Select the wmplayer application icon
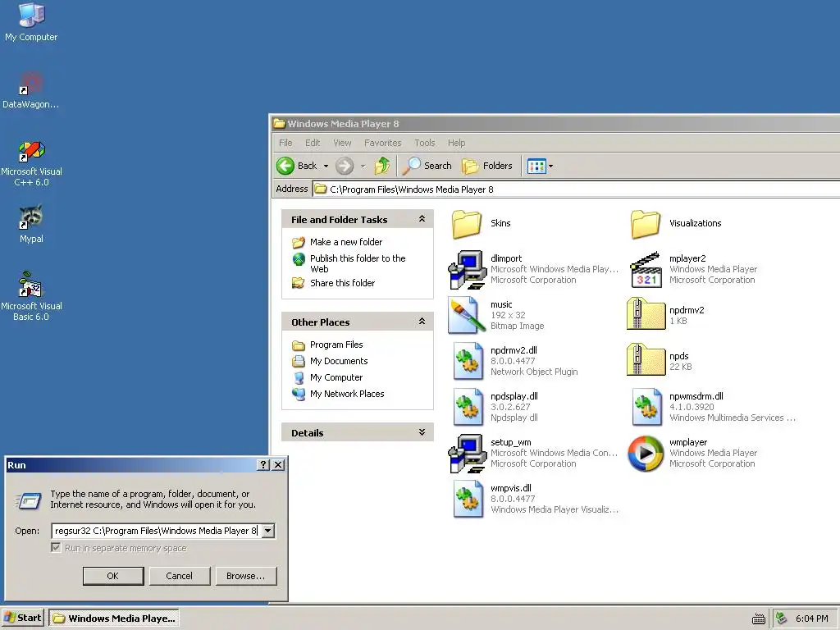 (646, 453)
